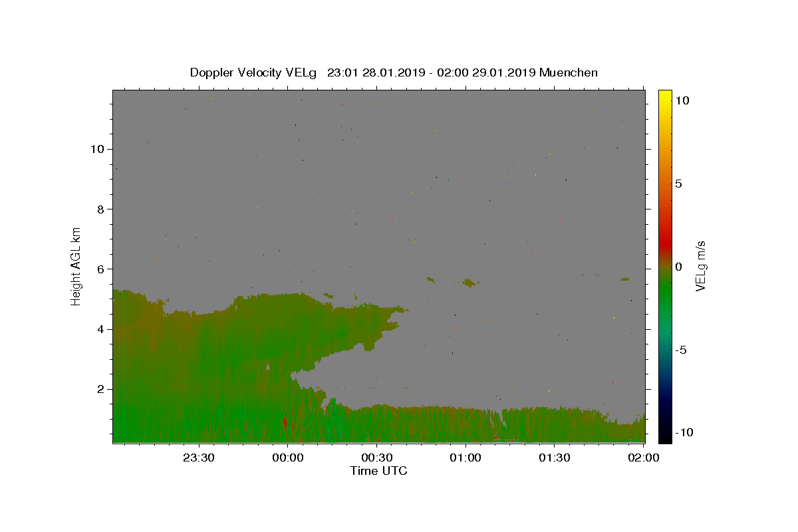The height and width of the screenshot is (532, 798).
Task: Click the '01:30' time tick label
Action: [x=555, y=458]
